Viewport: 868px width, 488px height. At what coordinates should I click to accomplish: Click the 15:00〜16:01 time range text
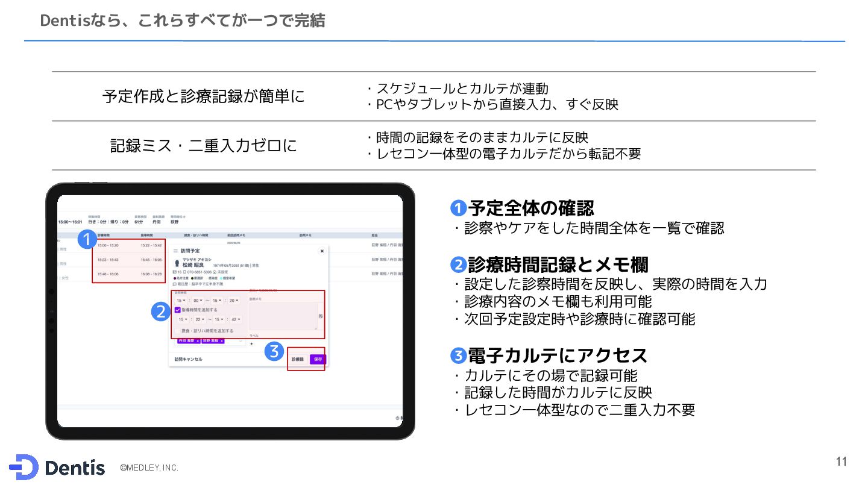tap(70, 222)
